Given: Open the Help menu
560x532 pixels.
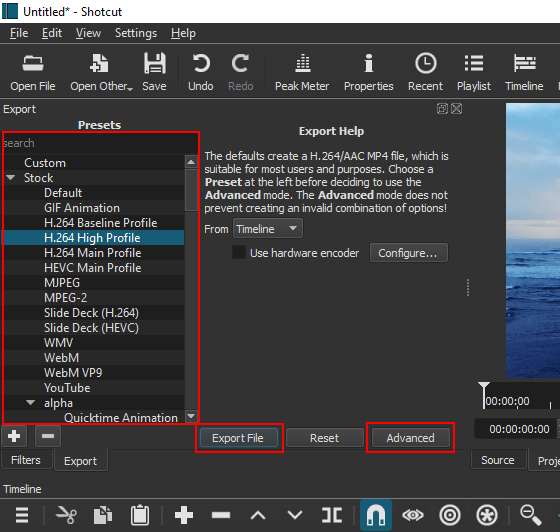Looking at the screenshot, I should pyautogui.click(x=183, y=33).
